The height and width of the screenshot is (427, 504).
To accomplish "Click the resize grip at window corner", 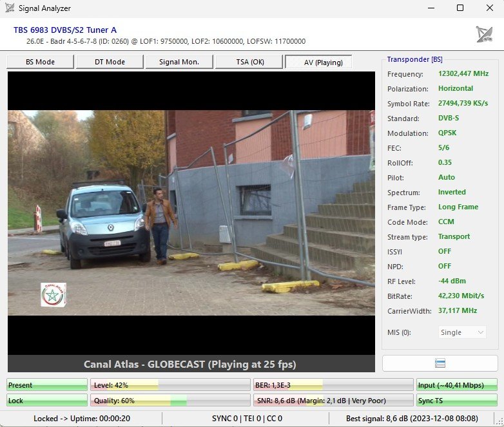I will [x=499, y=422].
